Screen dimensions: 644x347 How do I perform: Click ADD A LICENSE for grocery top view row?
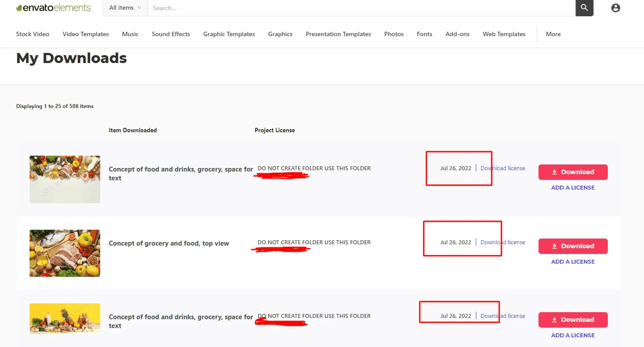click(x=573, y=262)
